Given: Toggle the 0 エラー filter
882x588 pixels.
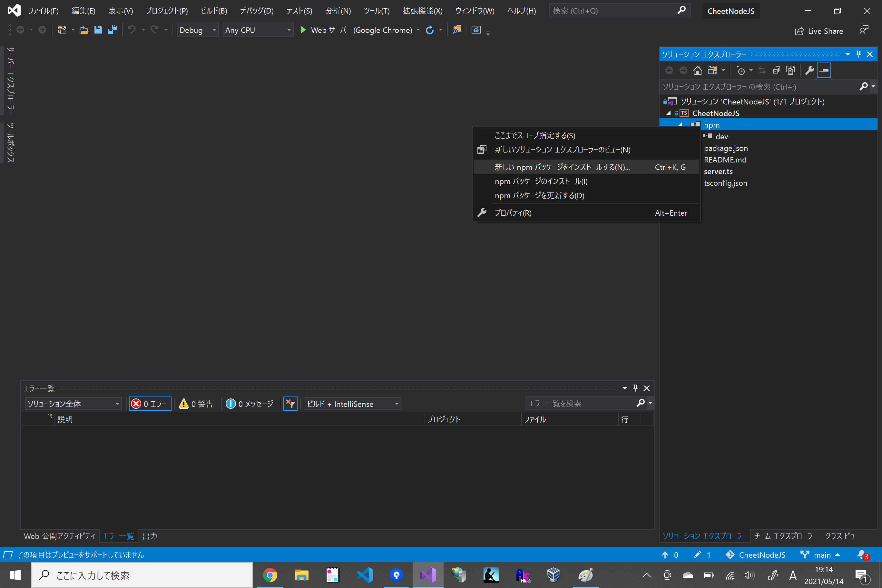Looking at the screenshot, I should point(150,404).
